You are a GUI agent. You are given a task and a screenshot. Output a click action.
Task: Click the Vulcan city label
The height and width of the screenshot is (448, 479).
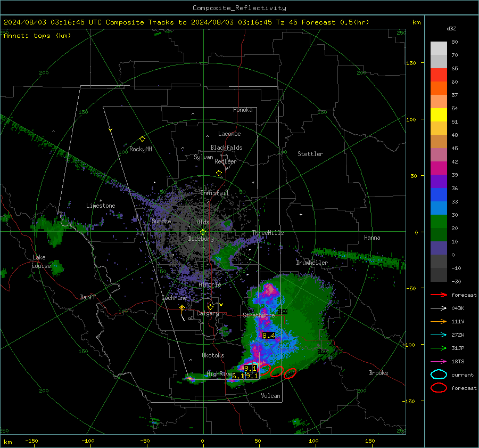(x=270, y=396)
